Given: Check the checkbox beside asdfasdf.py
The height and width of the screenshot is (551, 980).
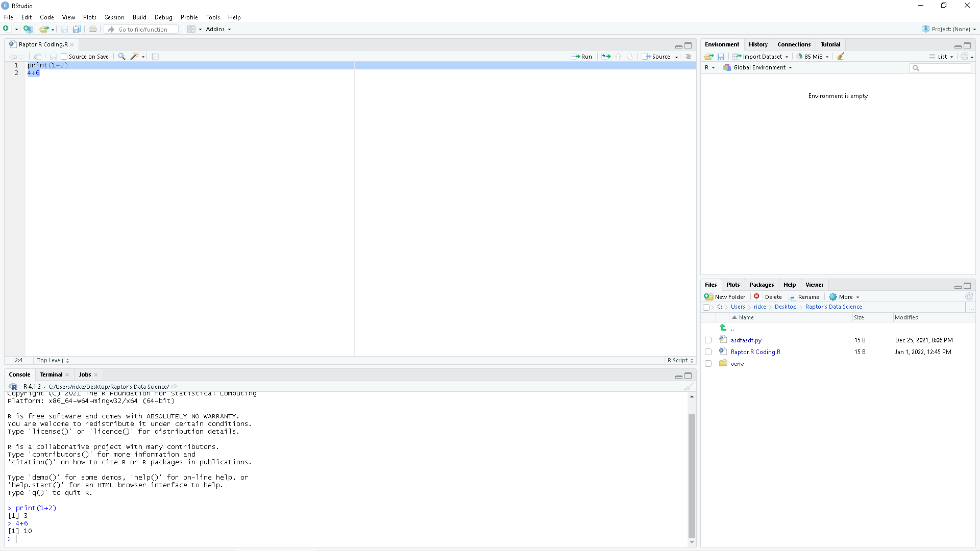Looking at the screenshot, I should click(x=708, y=340).
